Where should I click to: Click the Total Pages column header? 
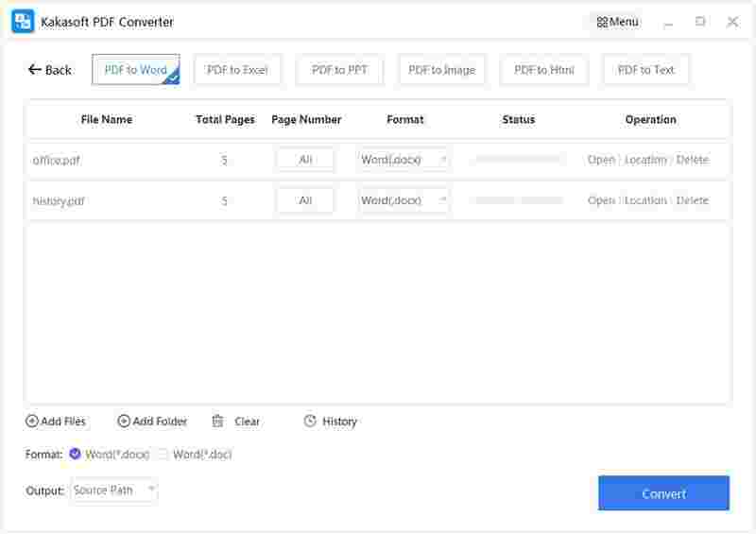coord(225,119)
